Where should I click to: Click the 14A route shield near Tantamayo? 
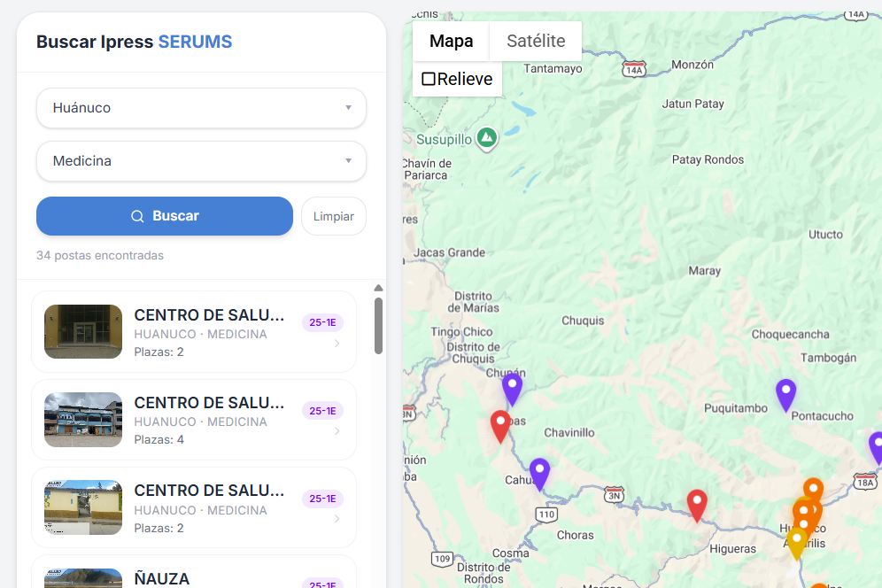(x=634, y=69)
